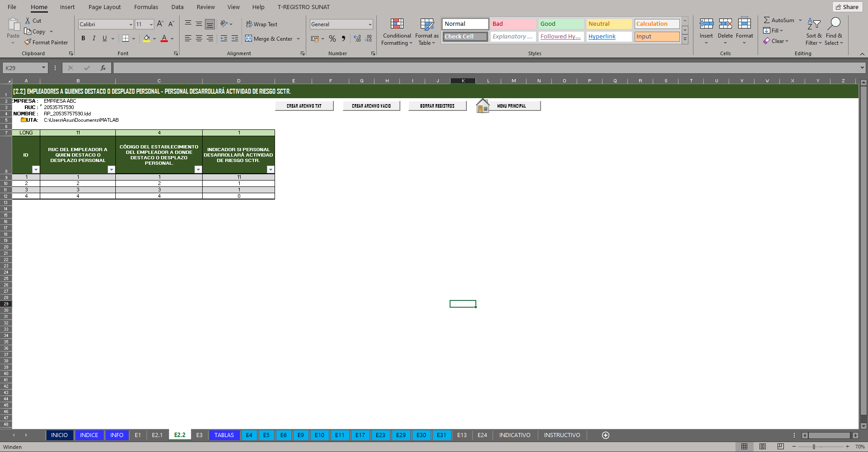Viewport: 868px width, 452px height.
Task: Open the File menu
Action: coord(12,7)
